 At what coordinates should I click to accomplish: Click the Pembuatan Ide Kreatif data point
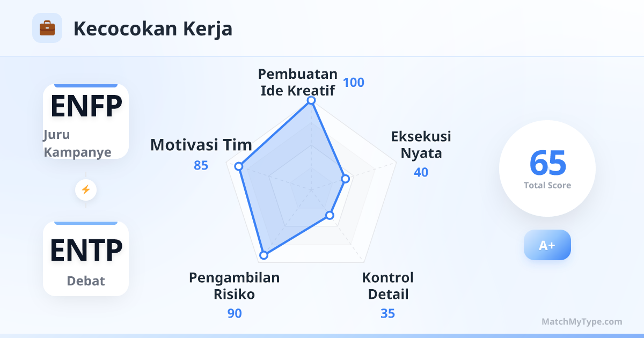pyautogui.click(x=311, y=100)
